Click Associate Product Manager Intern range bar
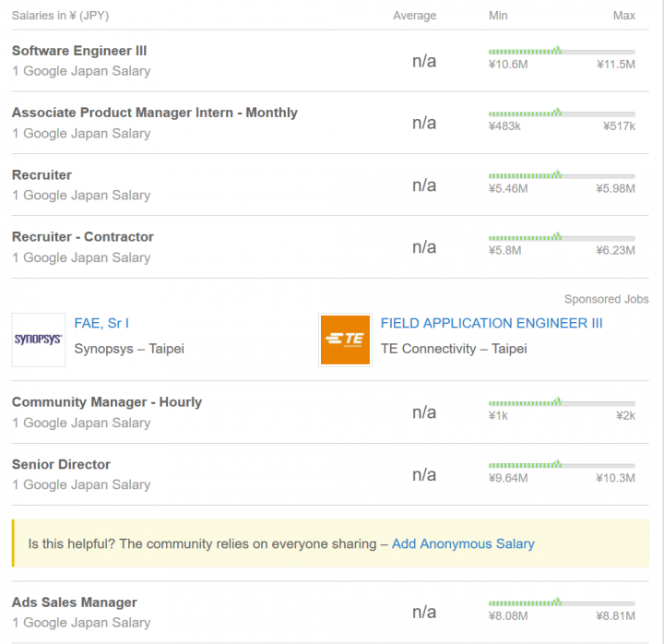This screenshot has width=664, height=644. tap(562, 113)
